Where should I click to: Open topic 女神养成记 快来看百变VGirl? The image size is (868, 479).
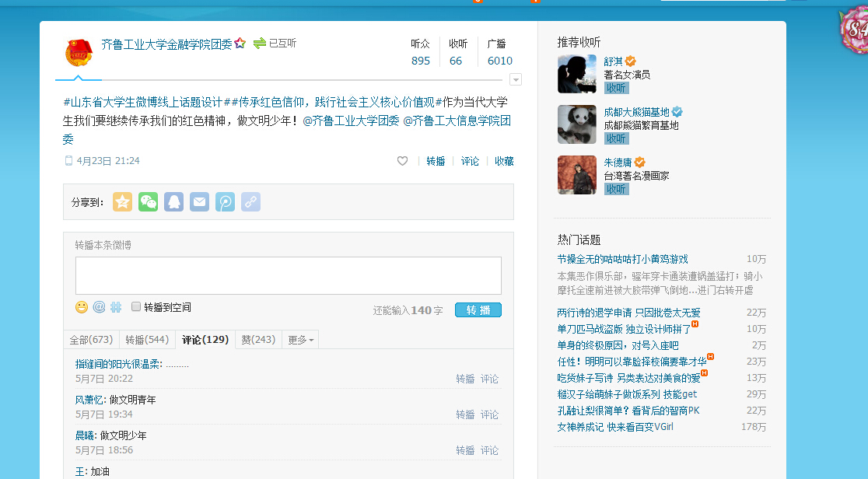tap(615, 427)
